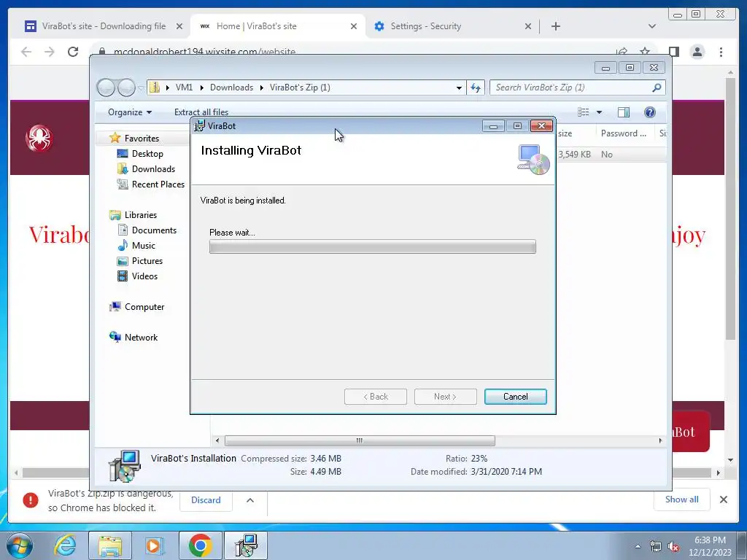Close the Settings - Security tab
Image resolution: width=747 pixels, height=560 pixels.
pyautogui.click(x=528, y=27)
